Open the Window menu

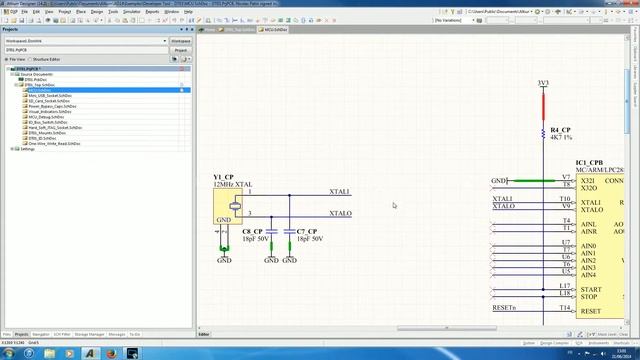click(172, 12)
